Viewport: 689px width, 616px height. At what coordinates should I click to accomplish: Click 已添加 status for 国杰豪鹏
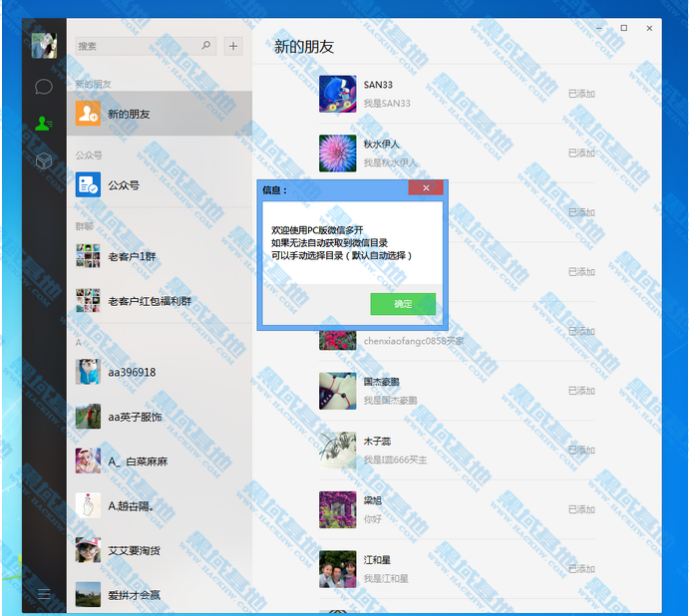tap(581, 391)
